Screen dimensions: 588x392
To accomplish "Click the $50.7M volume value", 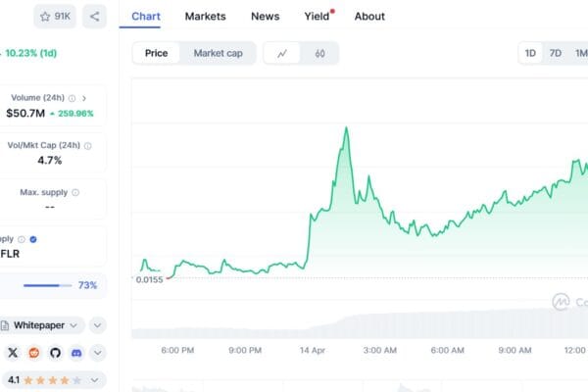I will (25, 114).
